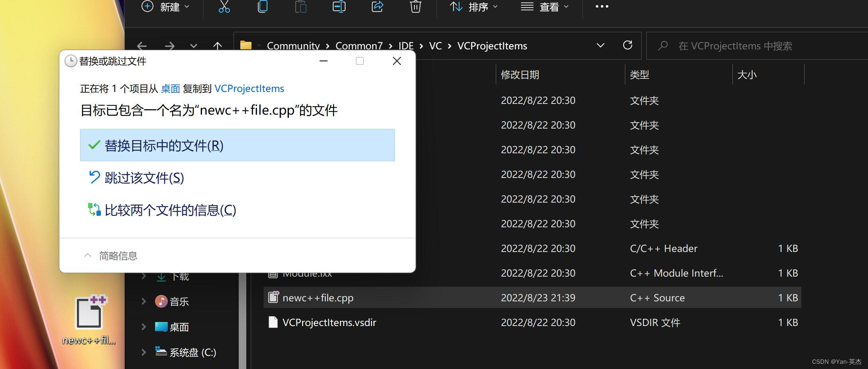868x369 pixels.
Task: Refresh the VCProjectItems folder view
Action: [x=628, y=45]
